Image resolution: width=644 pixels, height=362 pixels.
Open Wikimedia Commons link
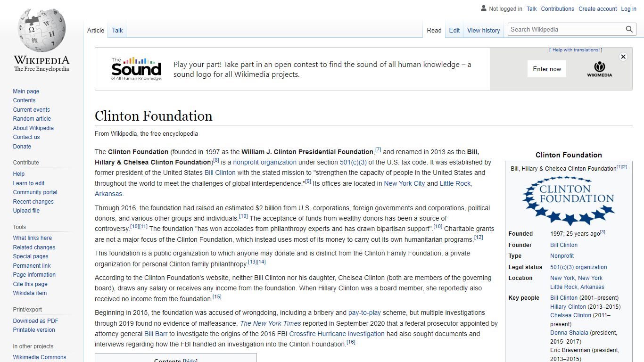coord(40,357)
